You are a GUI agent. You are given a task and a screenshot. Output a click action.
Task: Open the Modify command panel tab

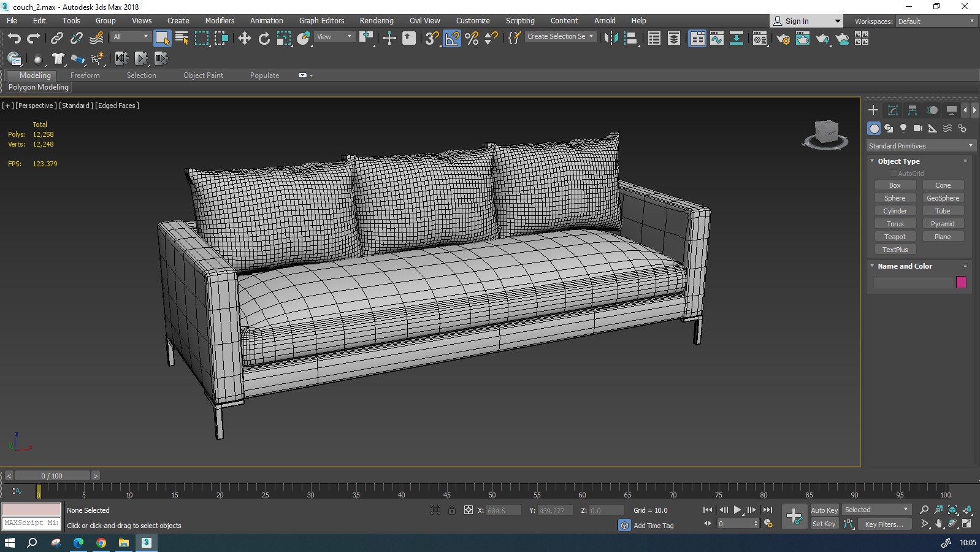click(893, 110)
